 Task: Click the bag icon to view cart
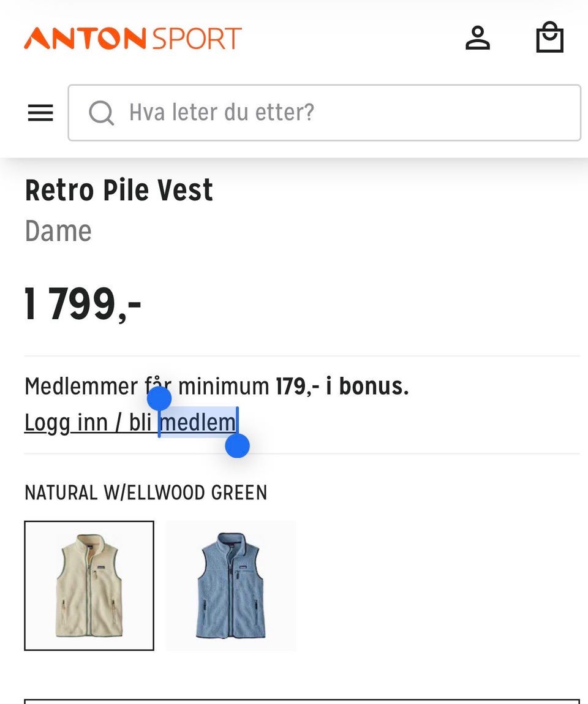tap(550, 38)
